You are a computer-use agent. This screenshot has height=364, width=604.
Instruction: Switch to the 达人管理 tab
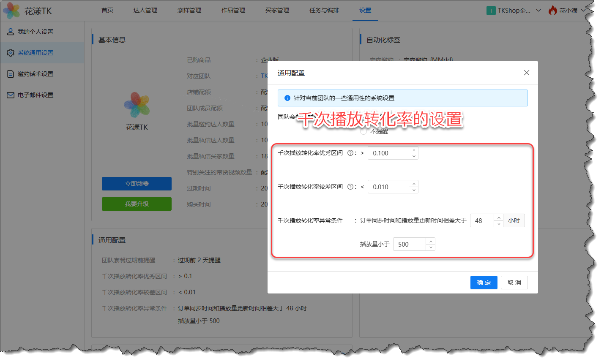pos(145,10)
